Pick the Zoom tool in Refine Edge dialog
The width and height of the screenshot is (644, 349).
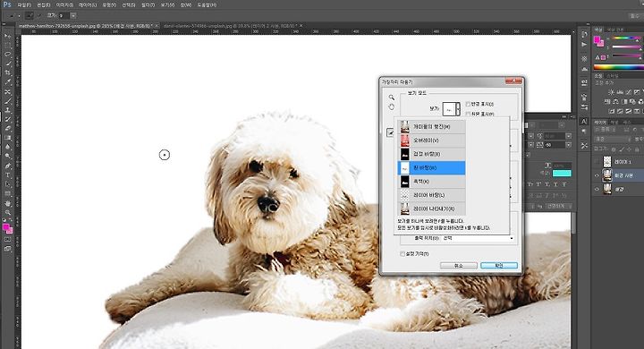tap(392, 98)
